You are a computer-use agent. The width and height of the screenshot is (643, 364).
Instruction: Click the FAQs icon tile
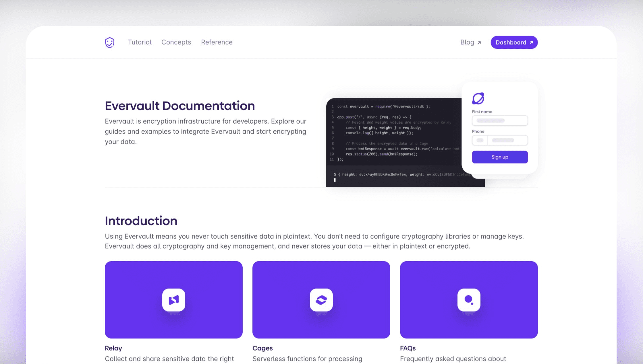[x=469, y=300]
